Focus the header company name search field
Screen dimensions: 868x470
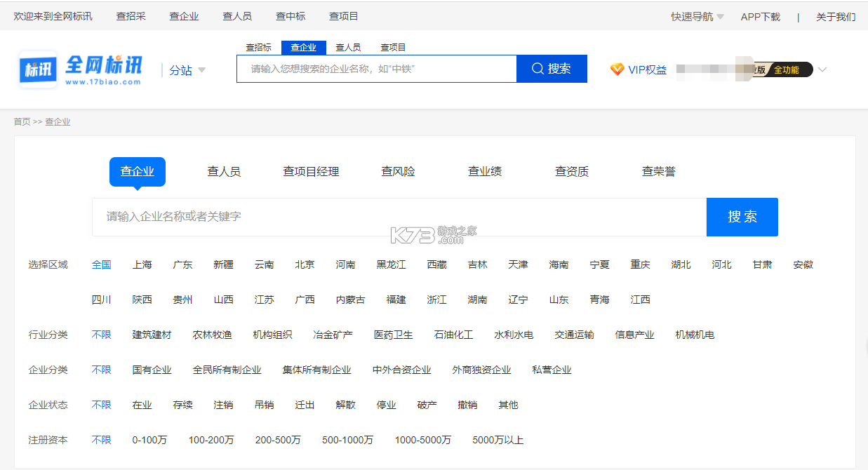coord(377,69)
